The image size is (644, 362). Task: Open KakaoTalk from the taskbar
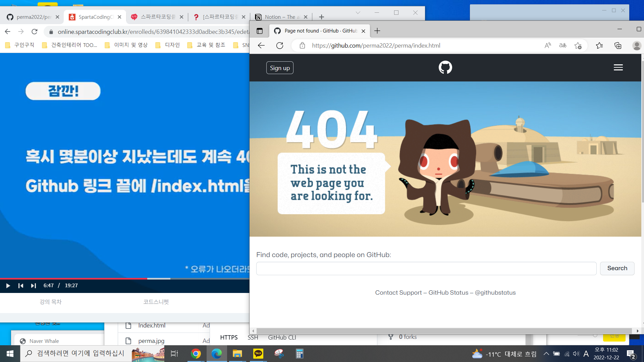pos(258,354)
